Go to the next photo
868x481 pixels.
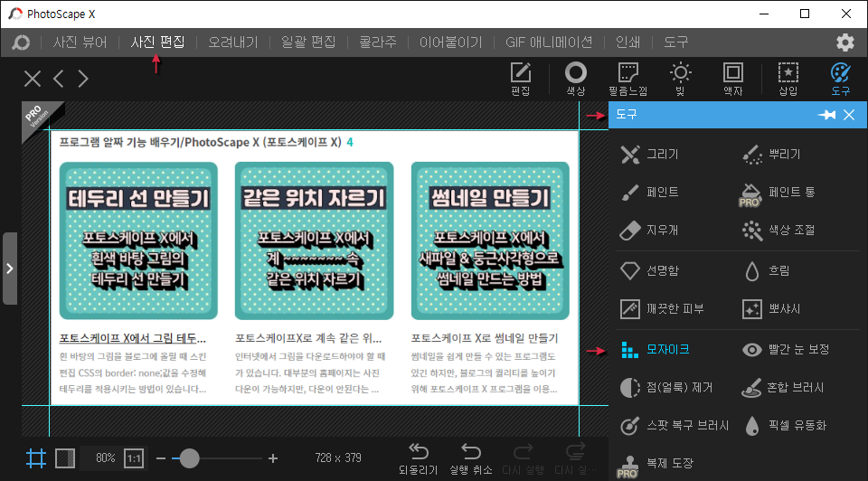(83, 79)
